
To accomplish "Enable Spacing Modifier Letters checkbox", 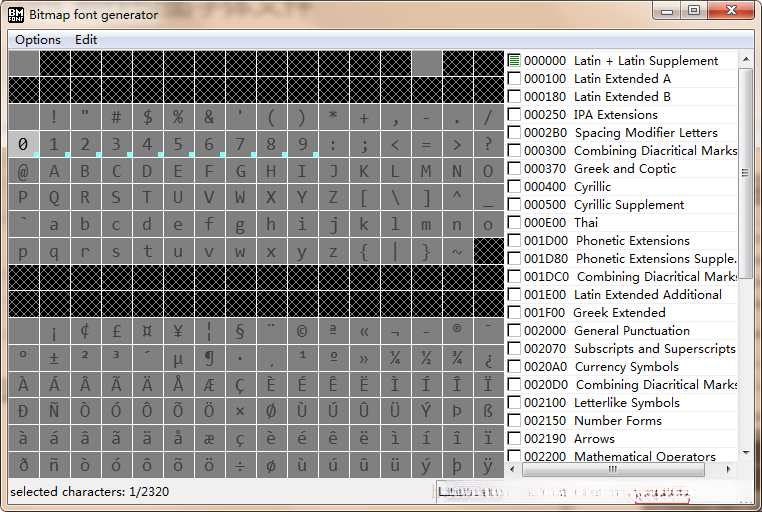I will [x=514, y=133].
